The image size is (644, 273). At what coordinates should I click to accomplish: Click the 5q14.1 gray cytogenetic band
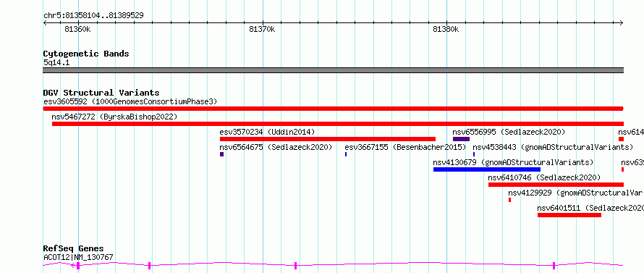[333, 70]
